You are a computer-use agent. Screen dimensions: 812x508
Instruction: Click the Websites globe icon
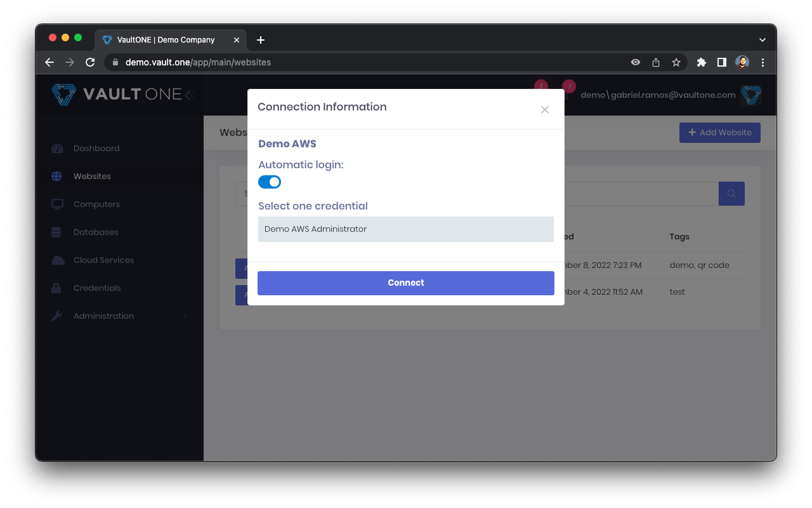57,177
